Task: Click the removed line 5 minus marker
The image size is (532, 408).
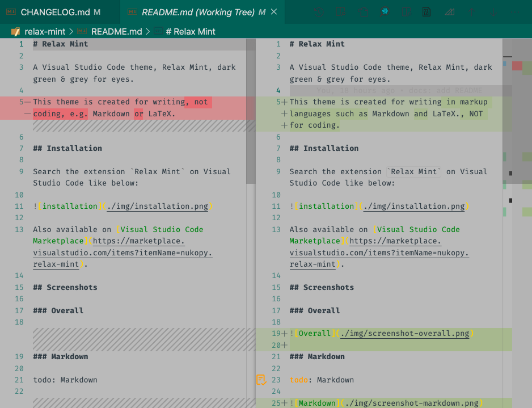Action: (27, 102)
